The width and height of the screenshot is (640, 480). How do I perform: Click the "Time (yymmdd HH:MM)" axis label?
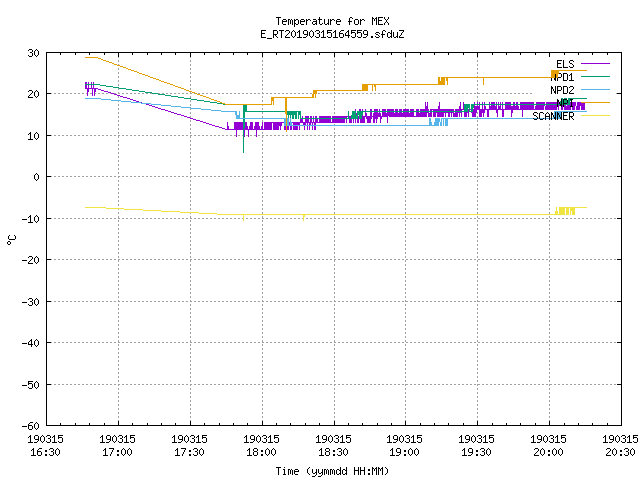click(332, 471)
